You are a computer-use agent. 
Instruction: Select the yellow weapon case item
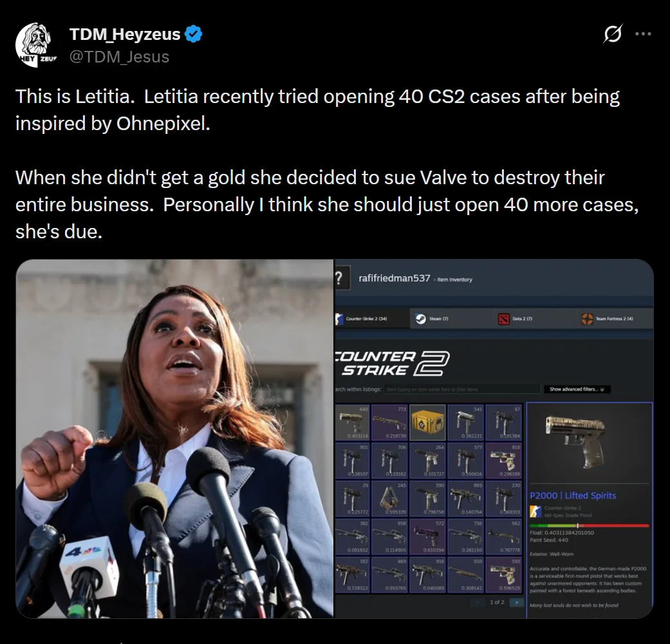coord(428,422)
